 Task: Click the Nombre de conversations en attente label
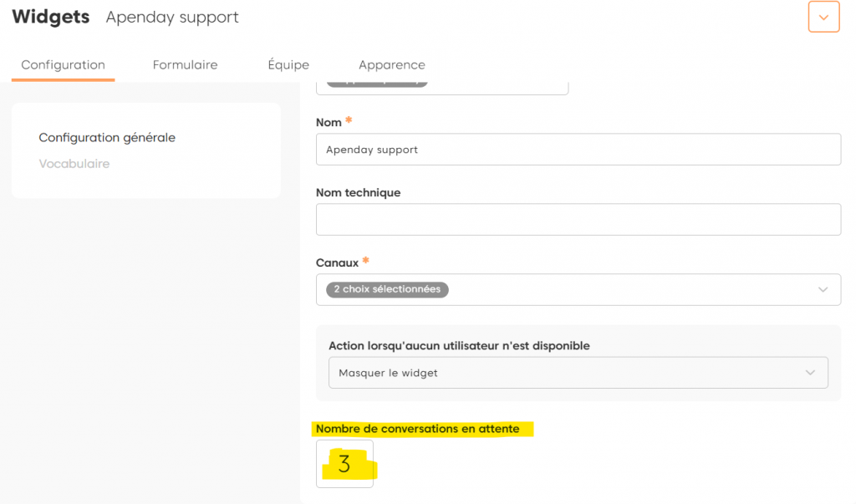[x=417, y=429]
